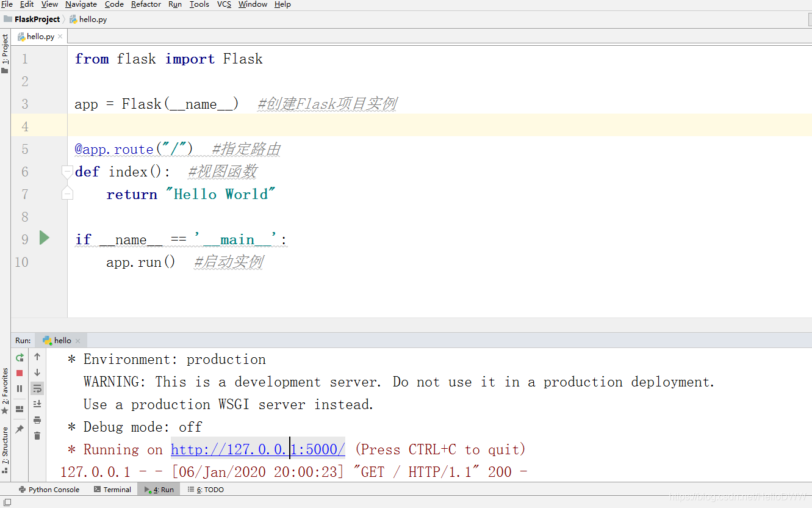This screenshot has width=812, height=508.
Task: Click 'Use a production WSGI server' line
Action: [x=229, y=404]
